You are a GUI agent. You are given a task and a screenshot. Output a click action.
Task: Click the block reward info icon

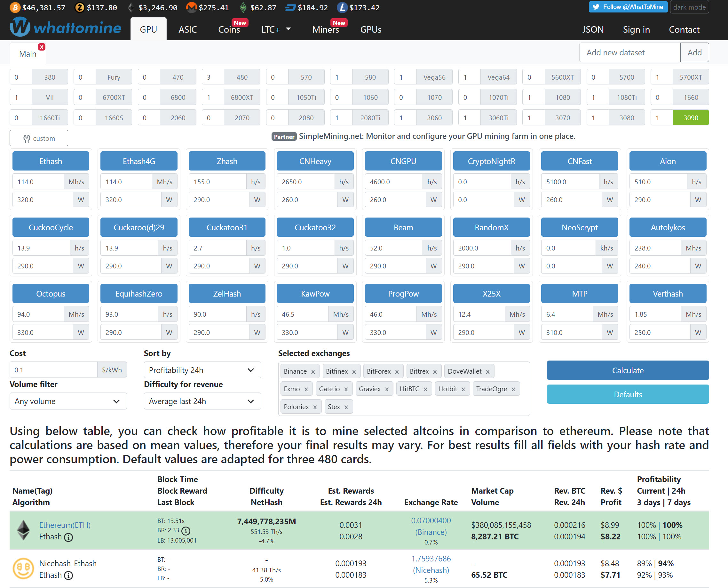186,530
